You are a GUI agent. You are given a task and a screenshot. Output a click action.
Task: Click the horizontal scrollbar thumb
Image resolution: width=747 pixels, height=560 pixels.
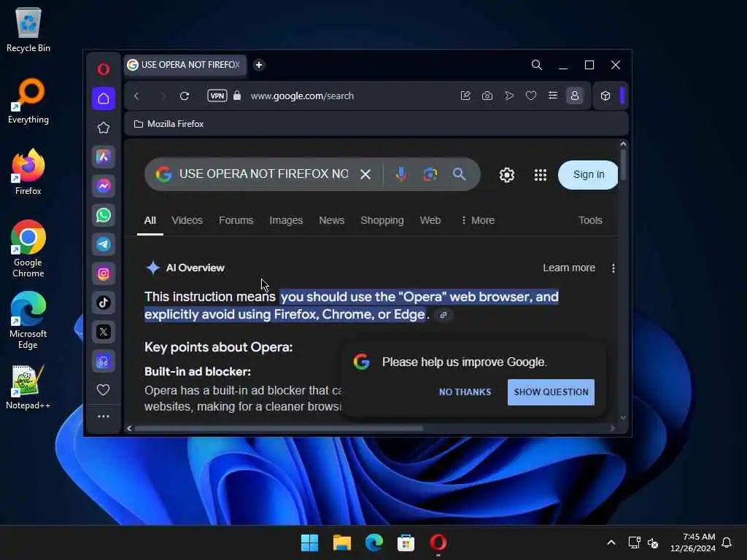coord(279,428)
